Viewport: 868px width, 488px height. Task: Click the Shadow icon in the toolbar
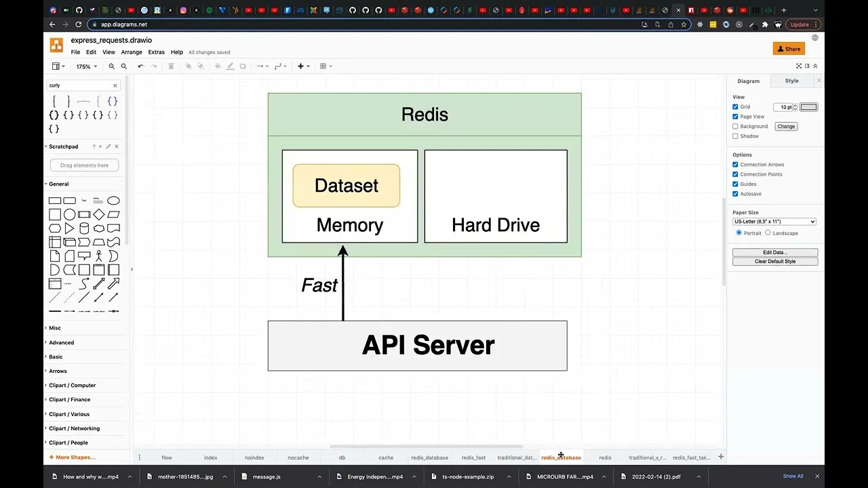point(243,66)
